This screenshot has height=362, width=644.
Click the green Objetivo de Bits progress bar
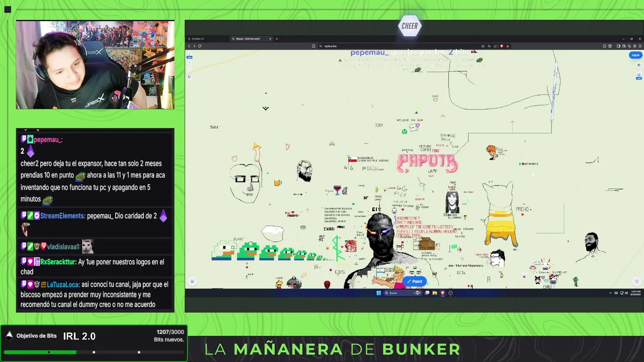(x=94, y=352)
